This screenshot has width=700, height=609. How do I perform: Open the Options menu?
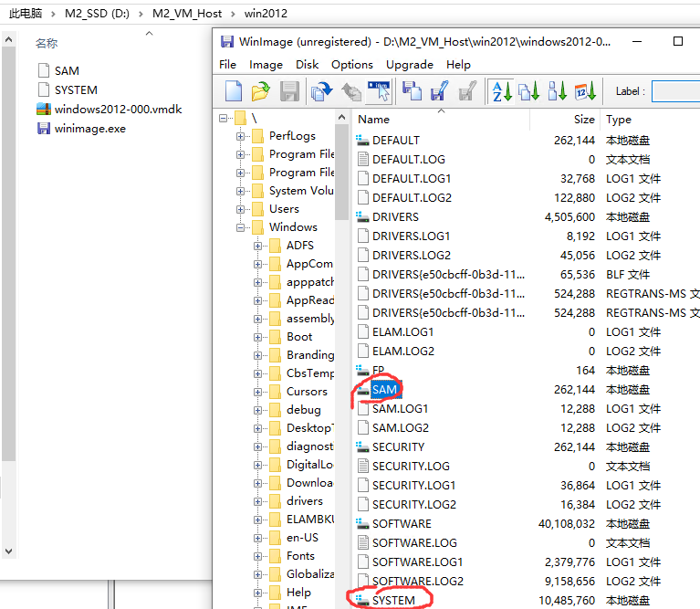point(351,65)
